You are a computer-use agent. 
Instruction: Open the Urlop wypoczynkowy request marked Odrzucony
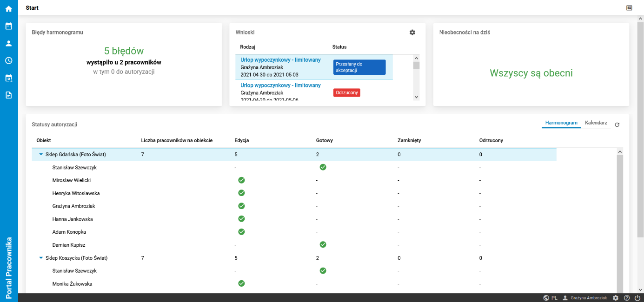point(280,85)
